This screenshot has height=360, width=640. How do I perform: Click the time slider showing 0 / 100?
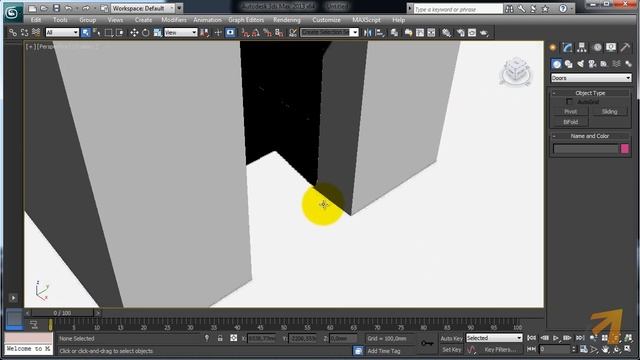(62, 313)
